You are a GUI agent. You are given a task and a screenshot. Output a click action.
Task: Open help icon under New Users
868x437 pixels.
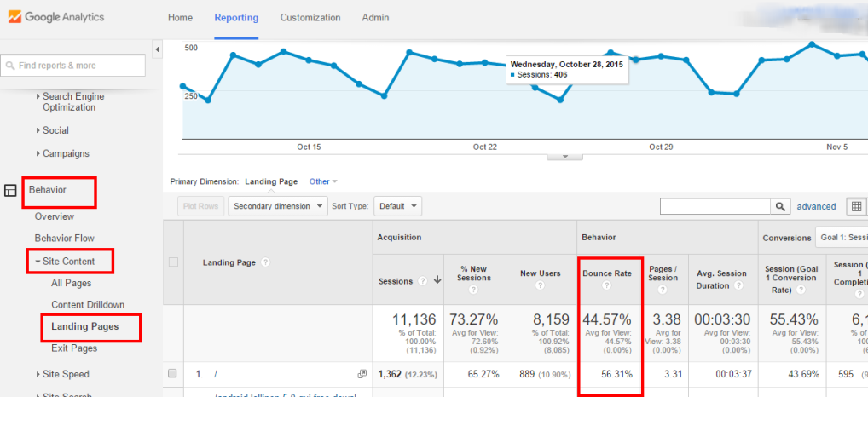point(540,285)
